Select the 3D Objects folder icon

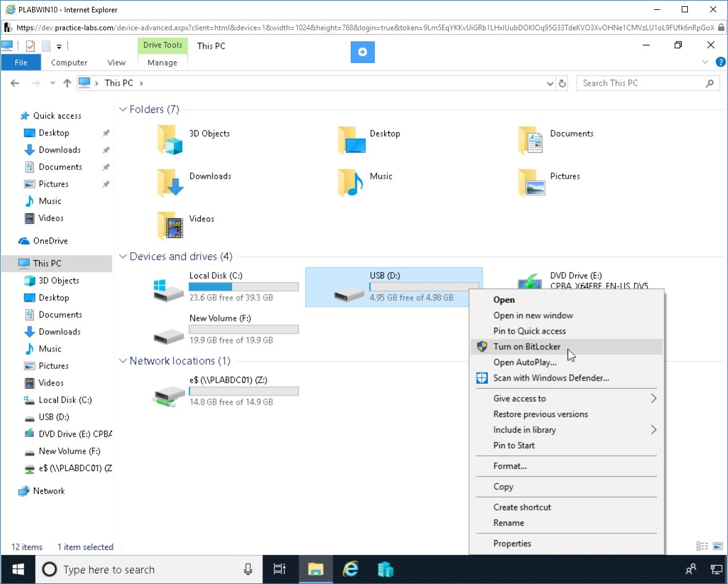coord(170,140)
